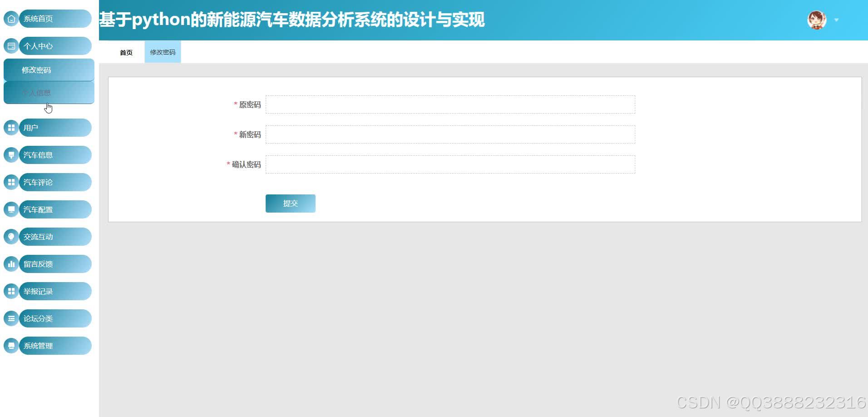Click the page title 基于python的新能源汽车数据分析系统
This screenshot has width=868, height=417.
point(292,20)
